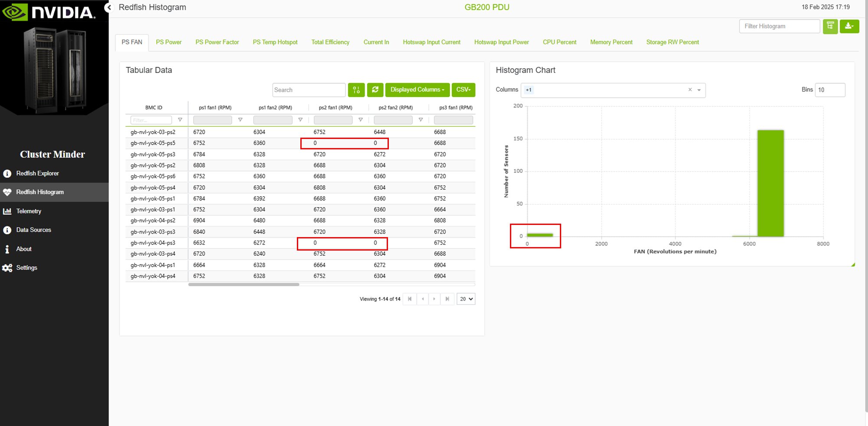Open Redfish Explorer via its info icon
This screenshot has width=868, height=426.
pos(7,174)
